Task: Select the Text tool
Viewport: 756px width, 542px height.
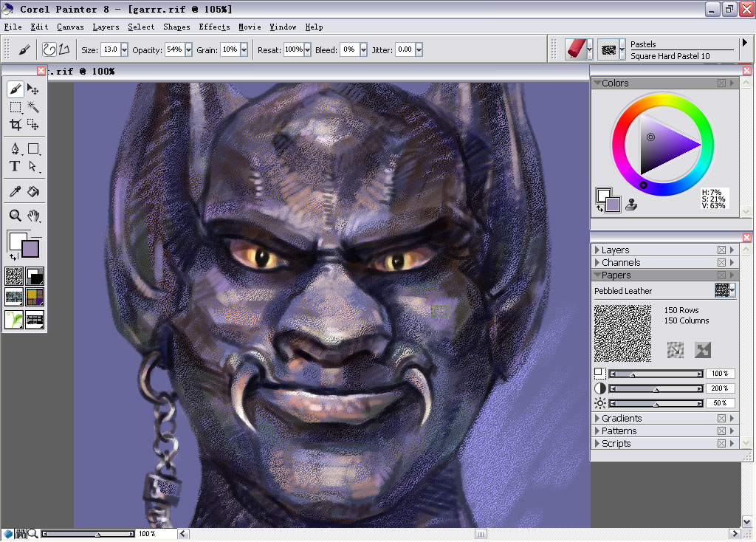Action: (15, 166)
